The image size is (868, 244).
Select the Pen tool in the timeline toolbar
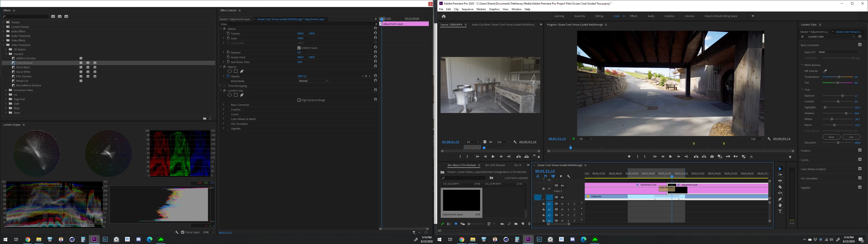780,199
